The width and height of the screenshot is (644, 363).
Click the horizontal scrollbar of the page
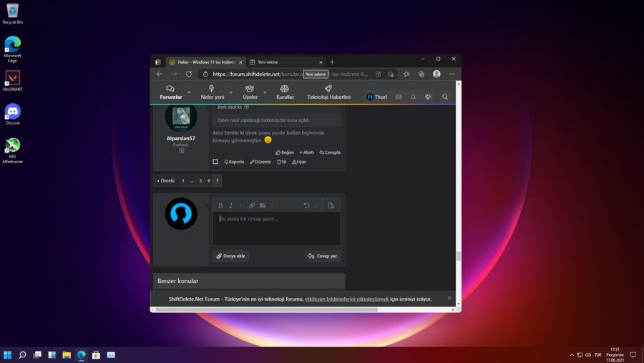266,310
